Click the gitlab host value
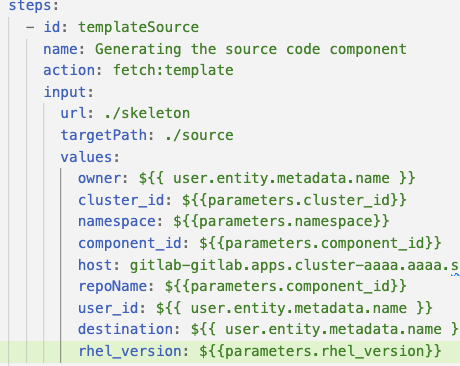The width and height of the screenshot is (460, 366). tap(294, 265)
